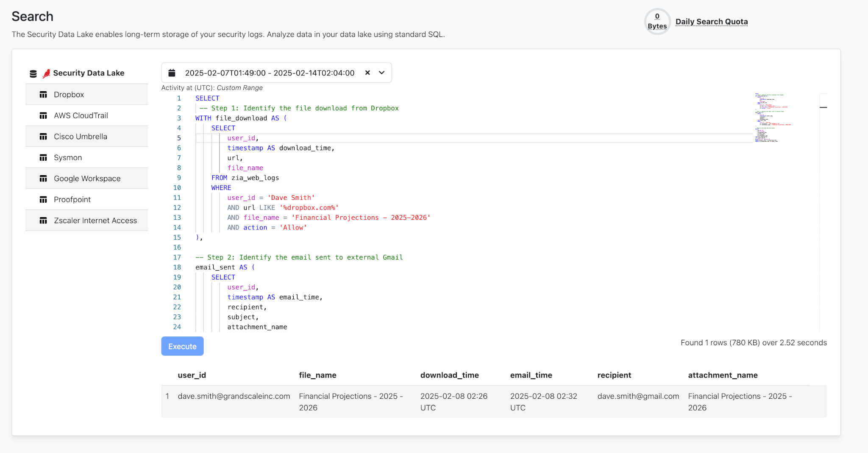Click the 2025-02-08 02:32 UTC cell
The width and height of the screenshot is (868, 453).
tap(544, 402)
